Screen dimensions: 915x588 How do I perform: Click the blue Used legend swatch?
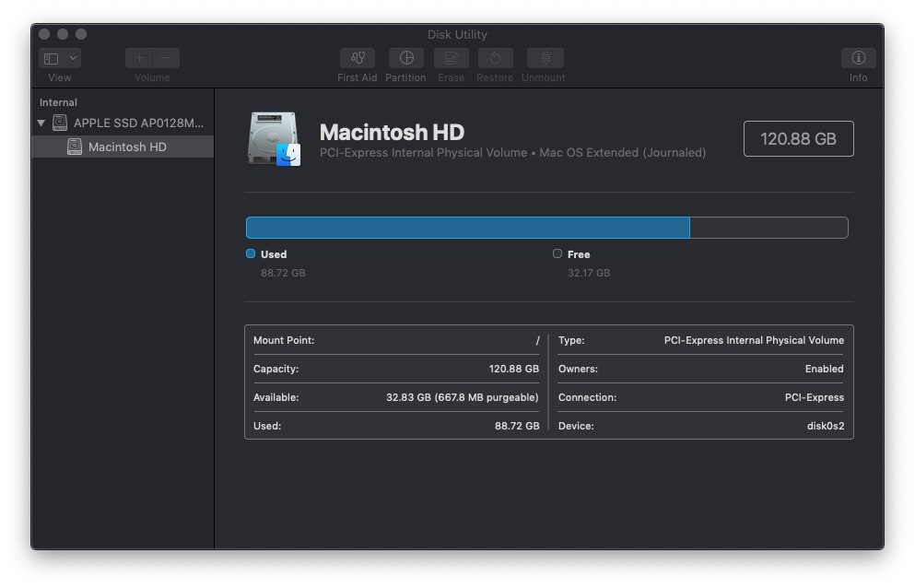251,253
